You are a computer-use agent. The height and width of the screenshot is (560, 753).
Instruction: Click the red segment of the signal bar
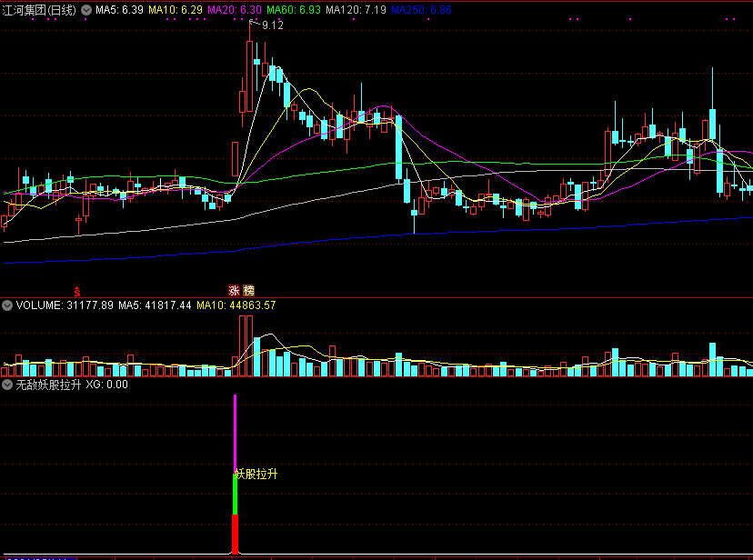(236, 534)
